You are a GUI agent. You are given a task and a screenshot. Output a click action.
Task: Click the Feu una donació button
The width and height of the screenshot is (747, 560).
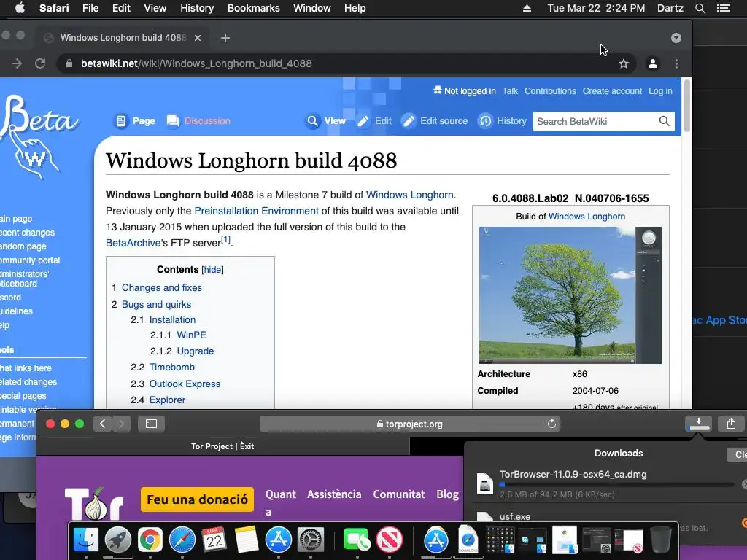pyautogui.click(x=197, y=499)
